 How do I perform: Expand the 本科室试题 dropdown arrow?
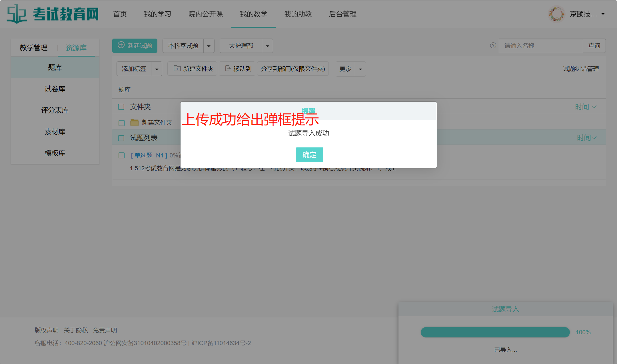click(x=209, y=46)
